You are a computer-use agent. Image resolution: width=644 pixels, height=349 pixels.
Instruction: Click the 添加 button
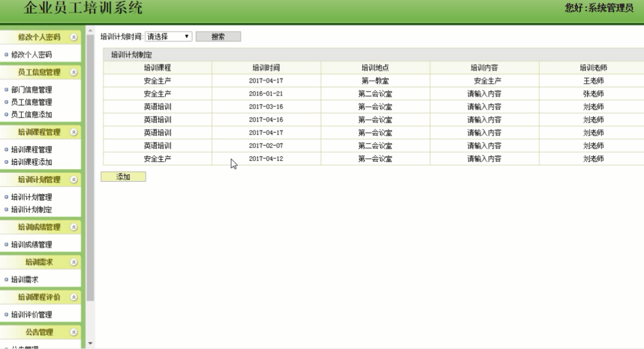click(122, 177)
